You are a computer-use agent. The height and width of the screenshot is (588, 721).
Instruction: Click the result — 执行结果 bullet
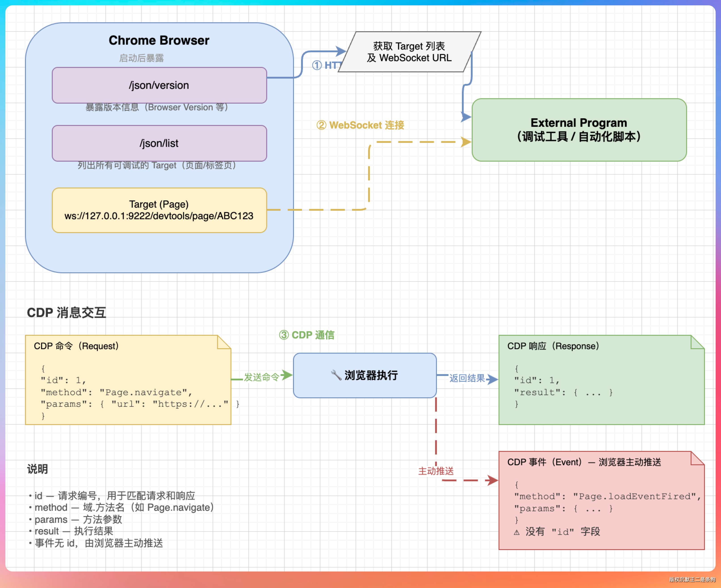tap(71, 531)
